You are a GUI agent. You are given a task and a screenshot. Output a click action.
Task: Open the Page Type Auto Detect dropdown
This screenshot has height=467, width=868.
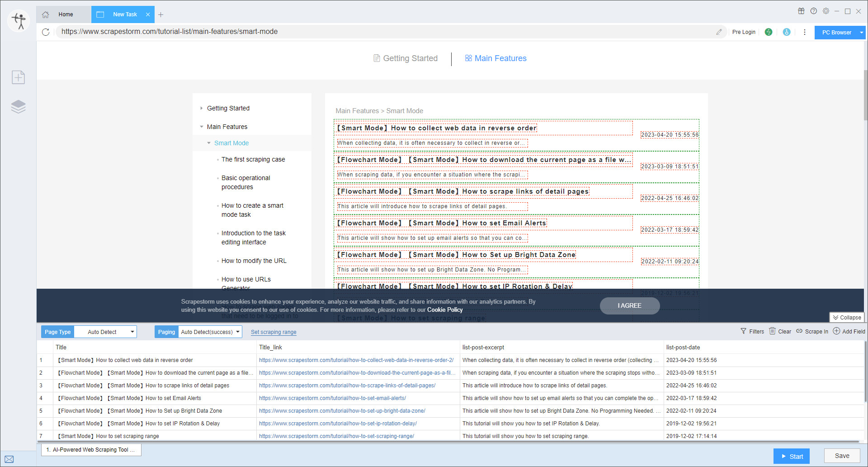(105, 332)
